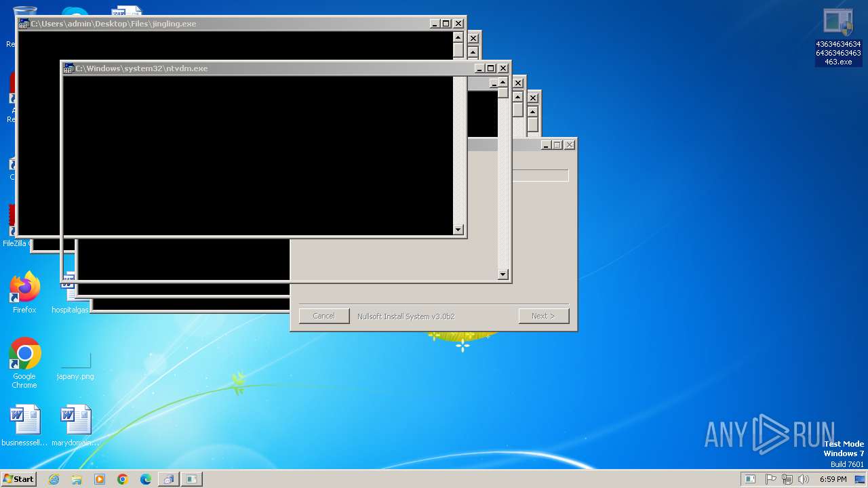The image size is (868, 488).
Task: Launch Microsoft Edge from the taskbar
Action: coord(146,479)
